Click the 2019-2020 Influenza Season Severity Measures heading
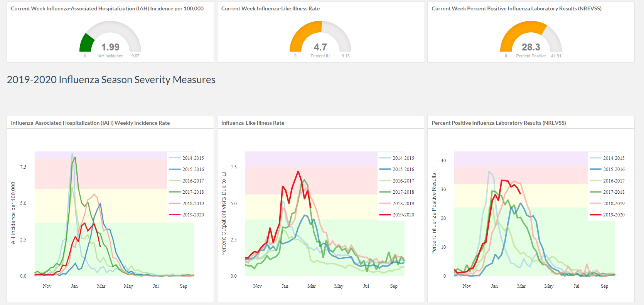 [111, 80]
